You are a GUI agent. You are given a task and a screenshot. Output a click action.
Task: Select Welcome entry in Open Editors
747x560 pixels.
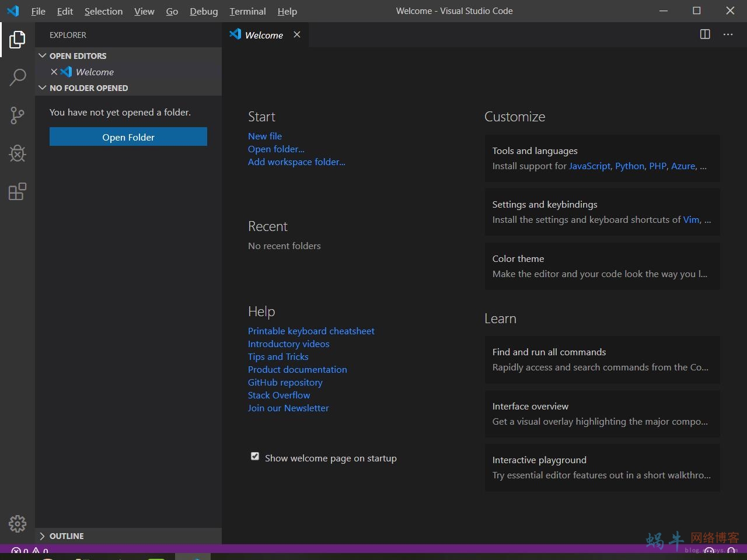[x=128, y=72]
